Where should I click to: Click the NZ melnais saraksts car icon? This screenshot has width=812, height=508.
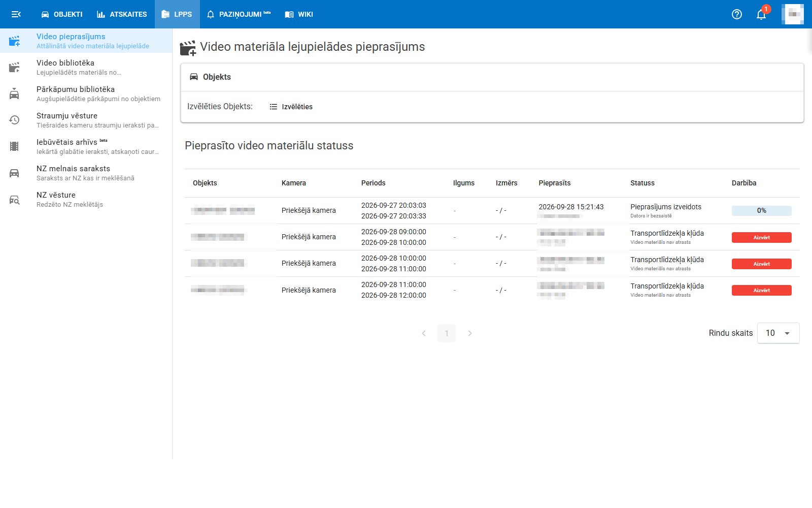[14, 173]
